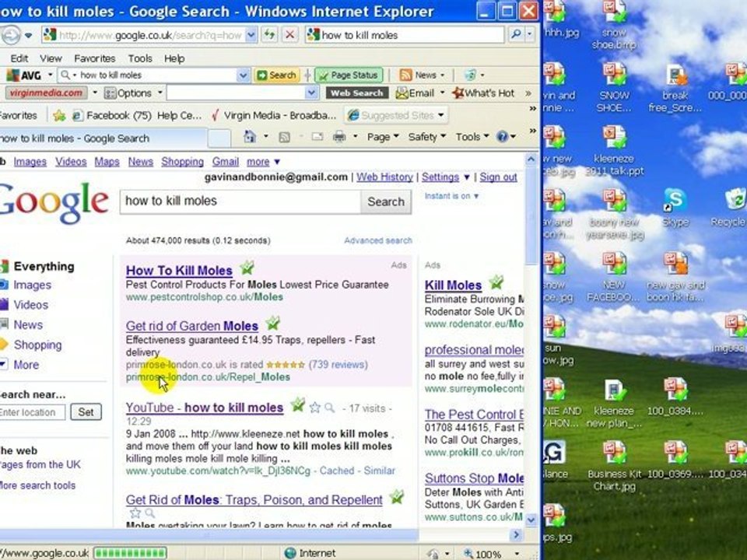Open the YouTube - how to kill moles result
The height and width of the screenshot is (560, 747).
pos(205,408)
